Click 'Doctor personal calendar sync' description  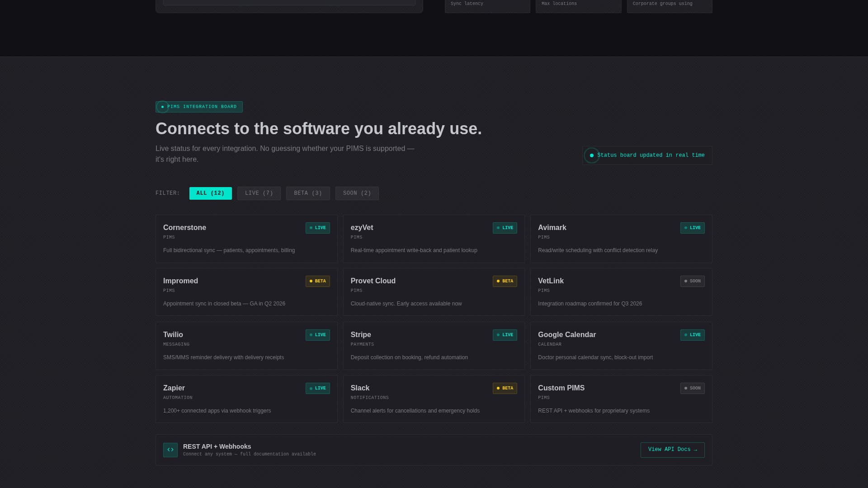click(x=595, y=357)
